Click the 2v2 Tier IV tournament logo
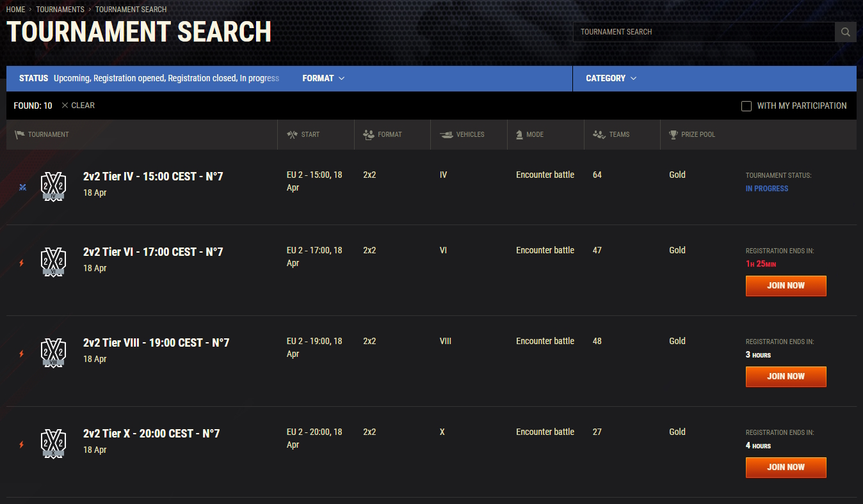Image resolution: width=863 pixels, height=504 pixels. click(53, 187)
